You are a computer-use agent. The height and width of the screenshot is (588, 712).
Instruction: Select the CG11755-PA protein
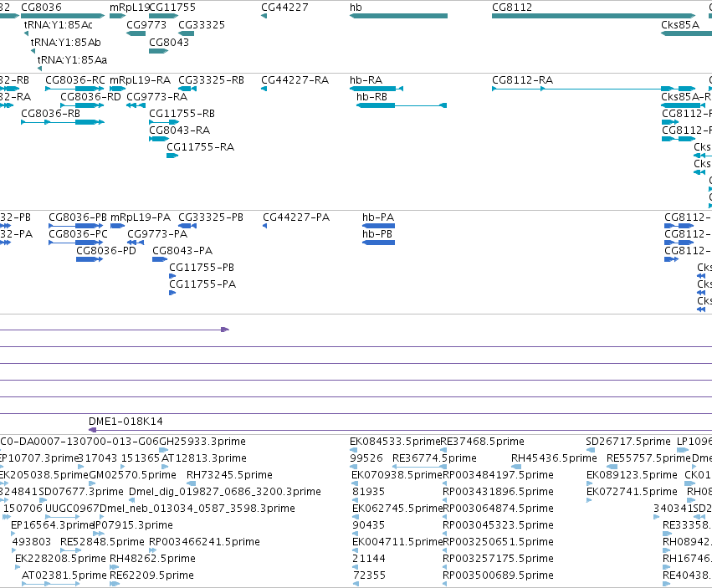(x=172, y=293)
